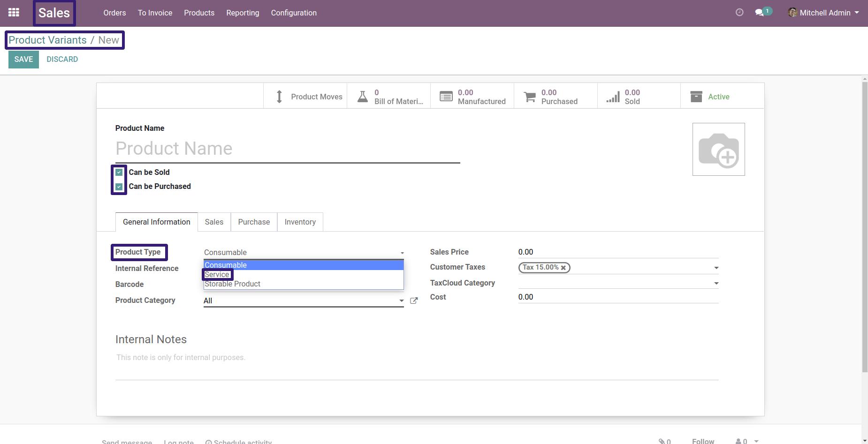Go to Product Variants breadcrumb
The height and width of the screenshot is (444, 868).
pos(47,40)
